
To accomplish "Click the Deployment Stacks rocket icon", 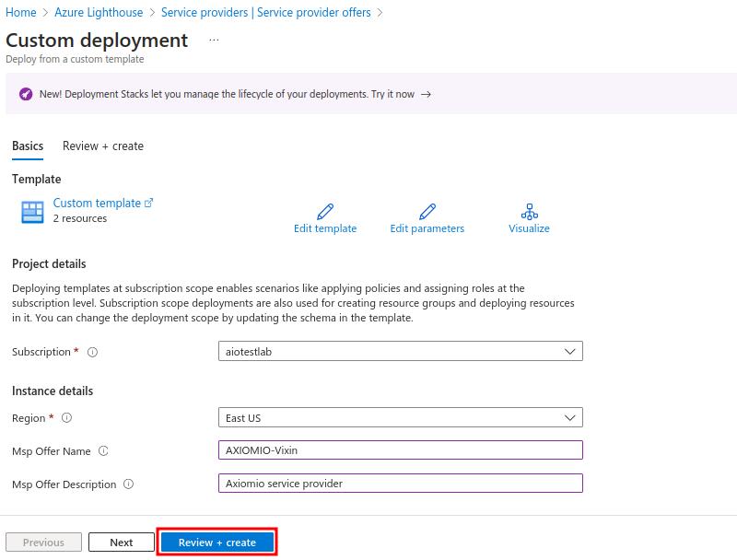I will coord(26,94).
